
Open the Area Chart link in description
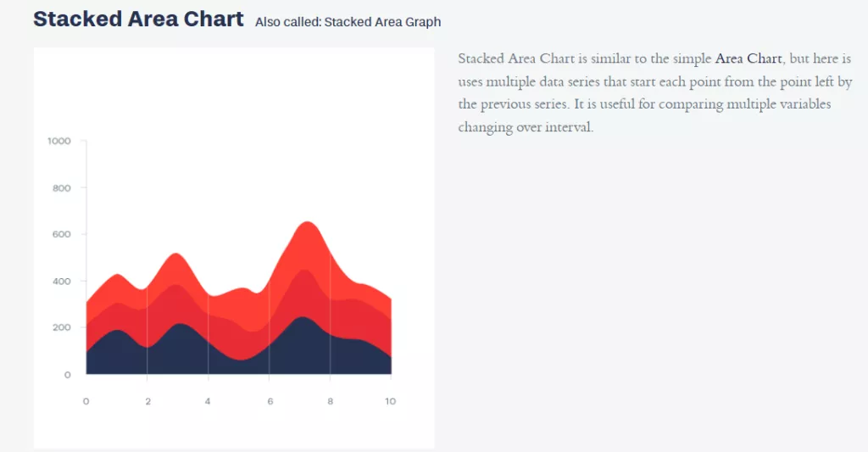pyautogui.click(x=748, y=59)
